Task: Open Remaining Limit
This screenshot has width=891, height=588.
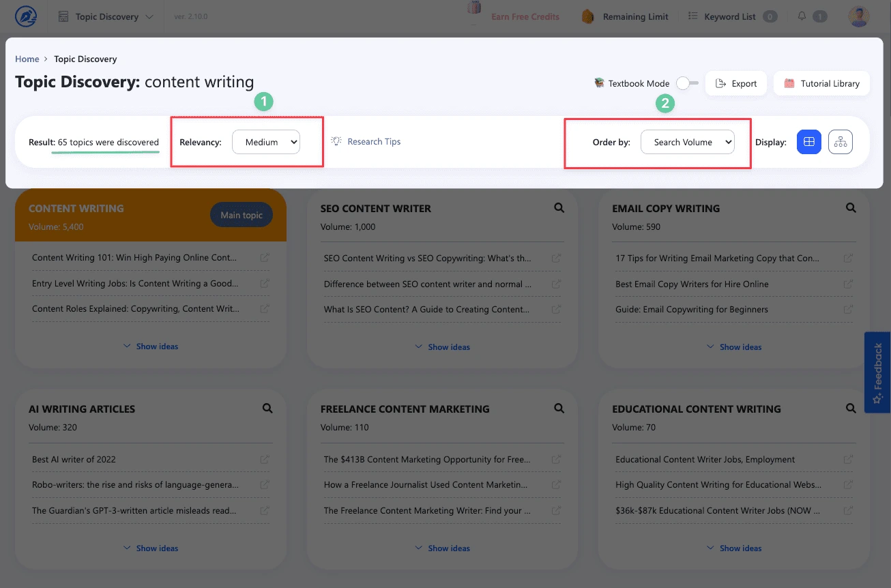Action: (636, 16)
